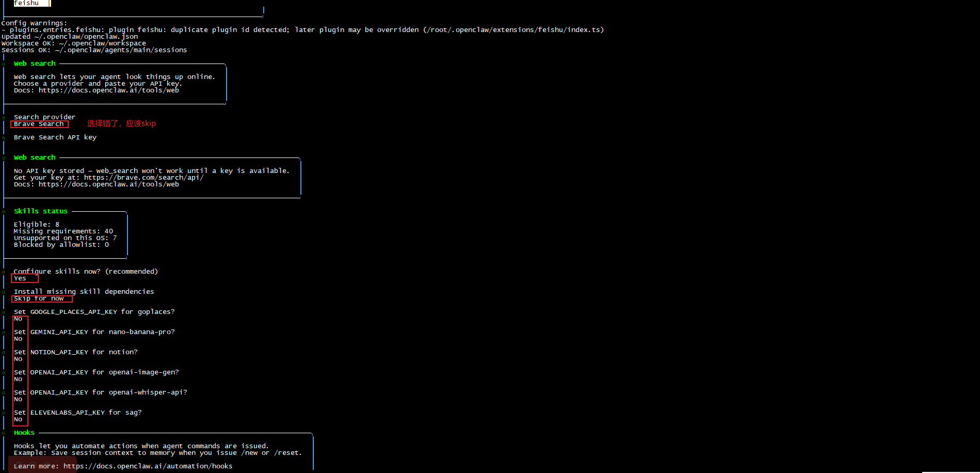Click the red Chinese annotation text
This screenshot has height=473, width=980.
121,123
